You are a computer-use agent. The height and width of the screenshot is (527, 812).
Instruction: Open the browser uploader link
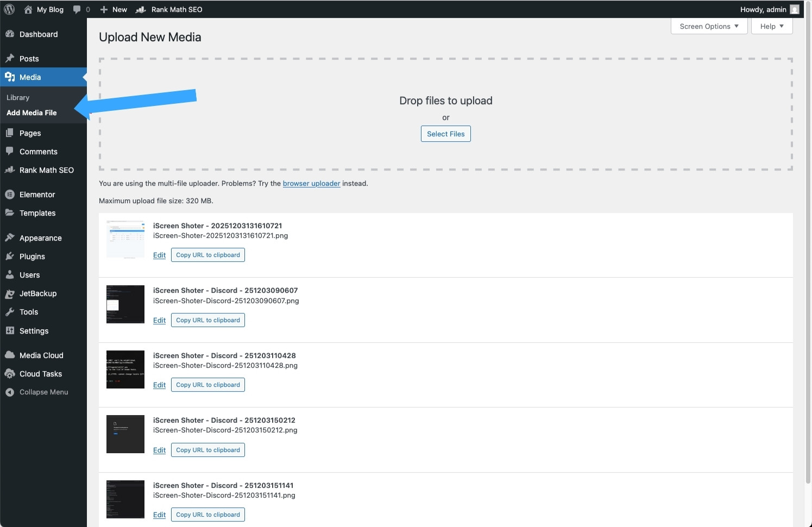[311, 184]
